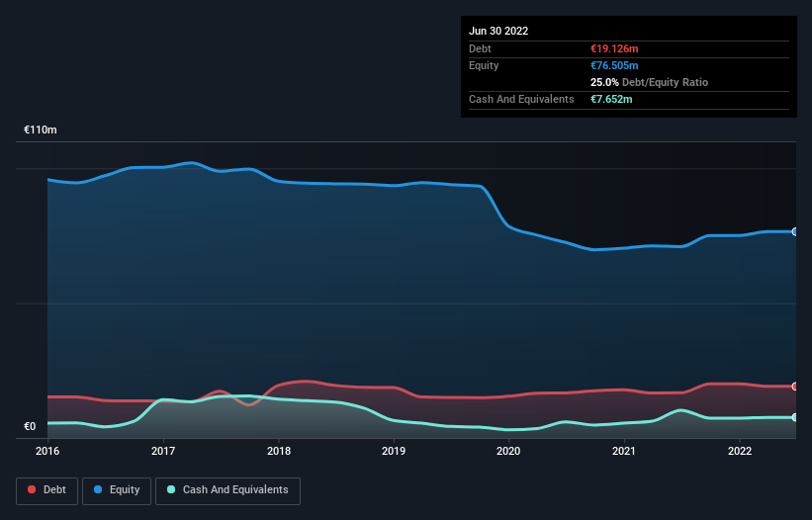Screen dimensions: 812x520
Task: Toggle the Debt legend button
Action: coord(46,490)
